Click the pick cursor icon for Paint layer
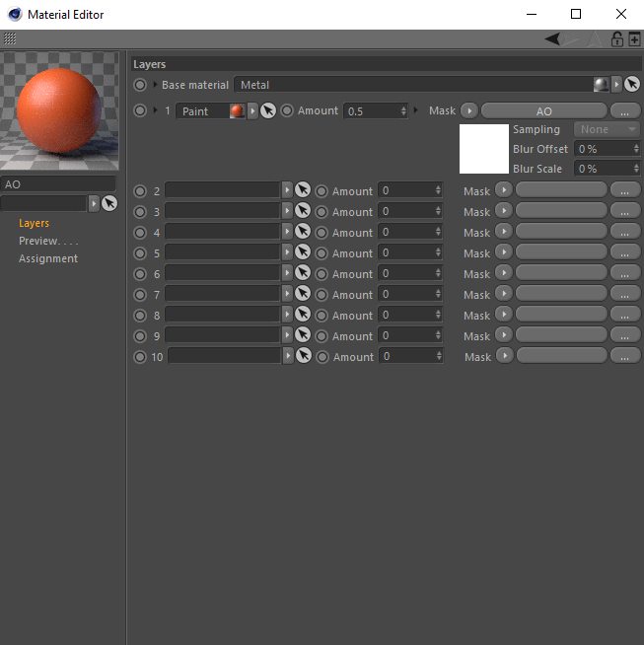Viewport: 644px width, 645px height. [x=268, y=110]
